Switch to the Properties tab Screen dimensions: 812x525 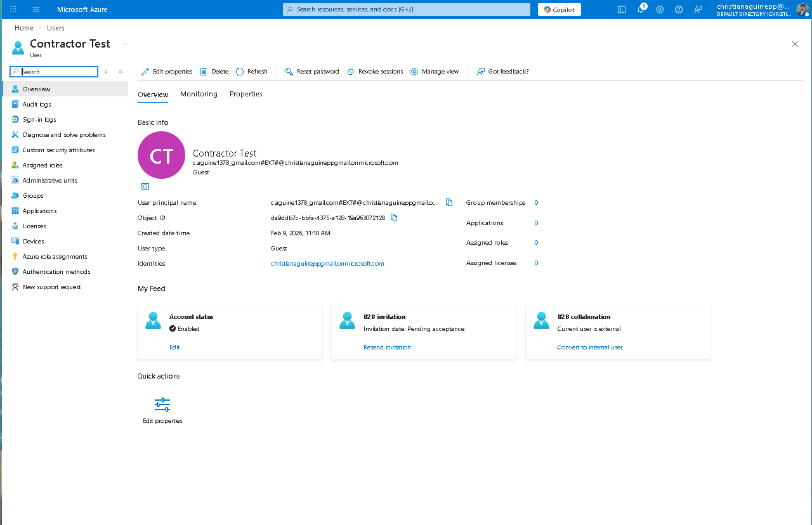pos(246,94)
